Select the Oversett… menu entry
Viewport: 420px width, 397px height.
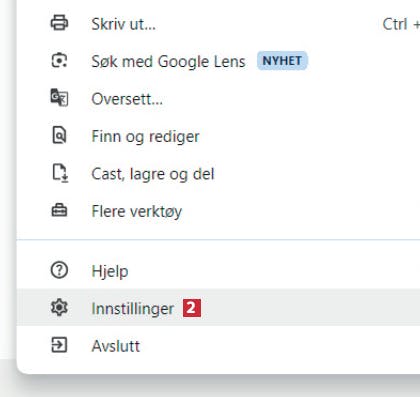coord(218,98)
